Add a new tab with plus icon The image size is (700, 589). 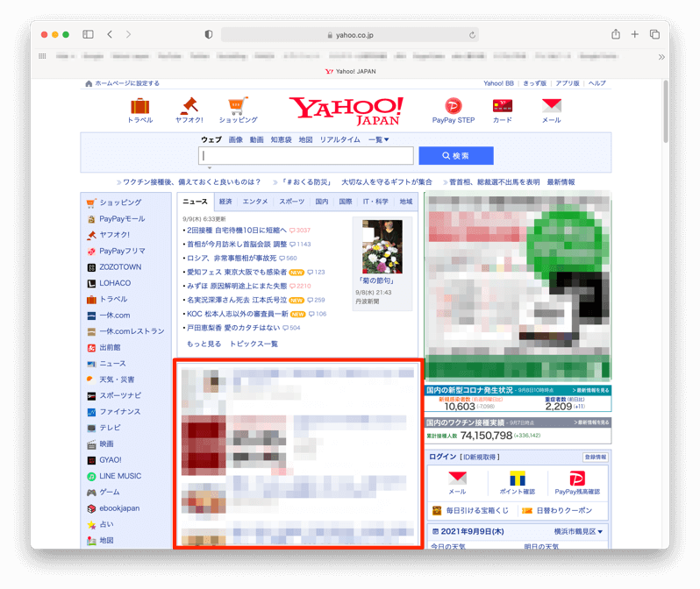635,34
